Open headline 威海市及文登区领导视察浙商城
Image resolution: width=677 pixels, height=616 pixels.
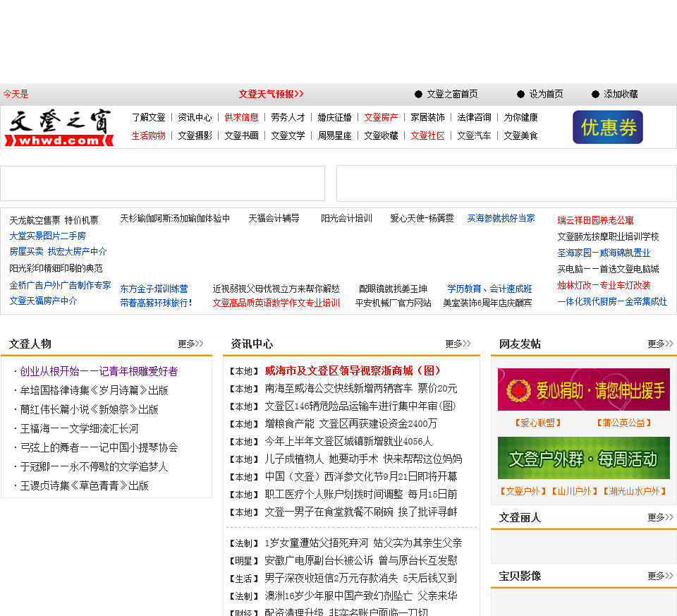pyautogui.click(x=353, y=370)
